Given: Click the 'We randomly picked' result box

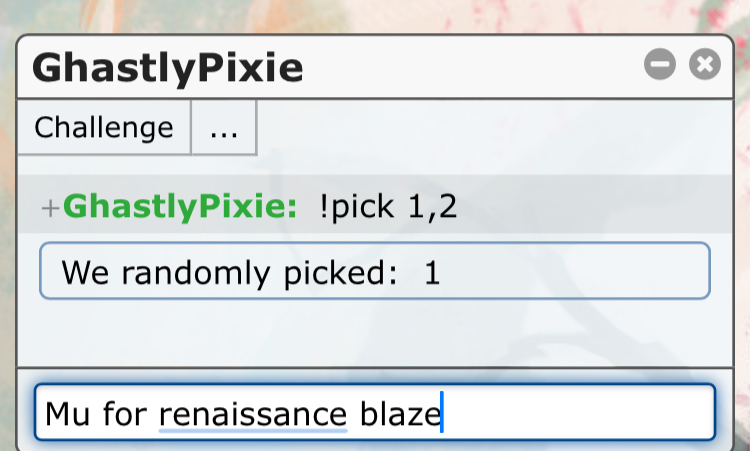Looking at the screenshot, I should point(560,270).
